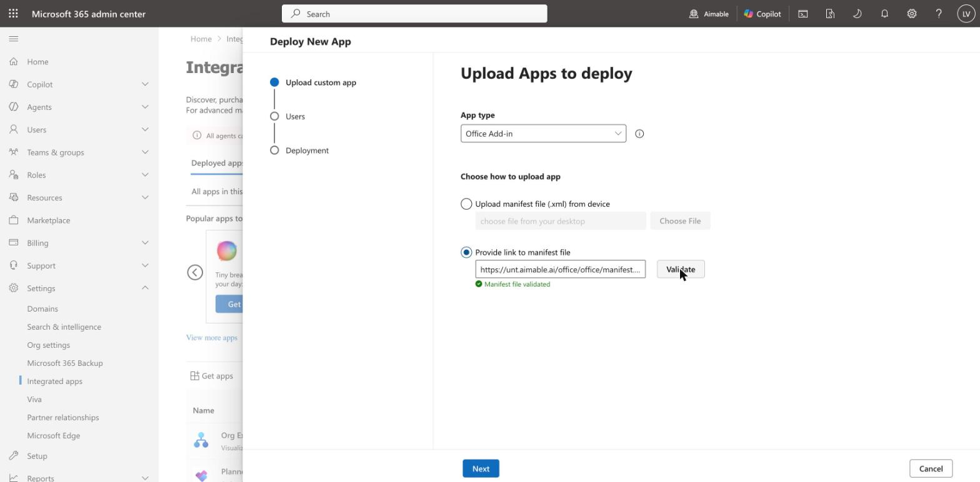The height and width of the screenshot is (482, 980).
Task: Expand Teams & groups section
Action: tap(145, 152)
